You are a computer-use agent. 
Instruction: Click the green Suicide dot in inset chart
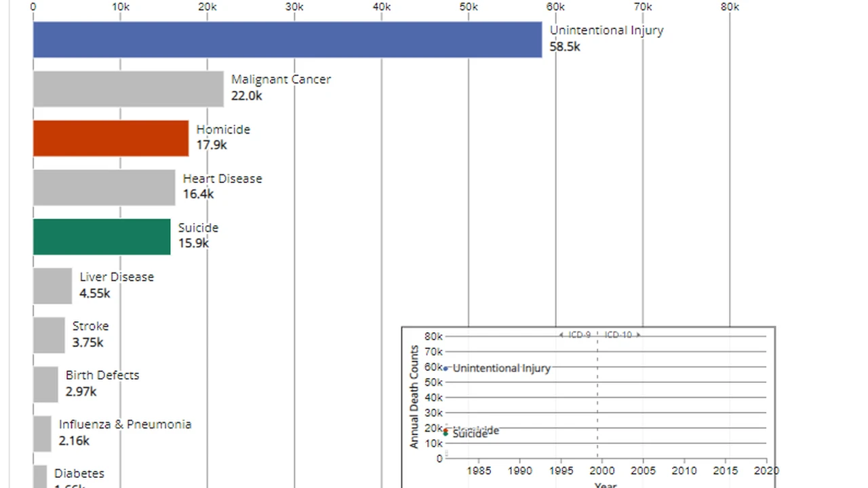coord(446,434)
